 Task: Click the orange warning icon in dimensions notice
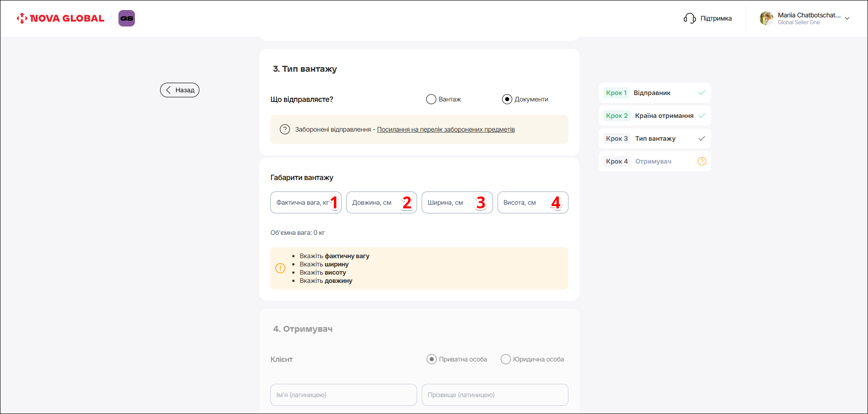[x=280, y=268]
